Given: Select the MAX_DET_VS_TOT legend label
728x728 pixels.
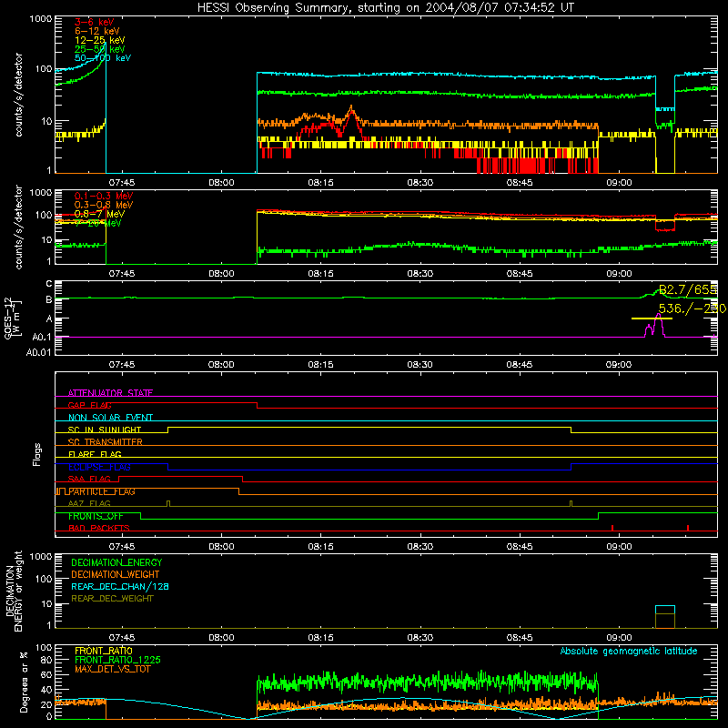Looking at the screenshot, I should [x=112, y=669].
